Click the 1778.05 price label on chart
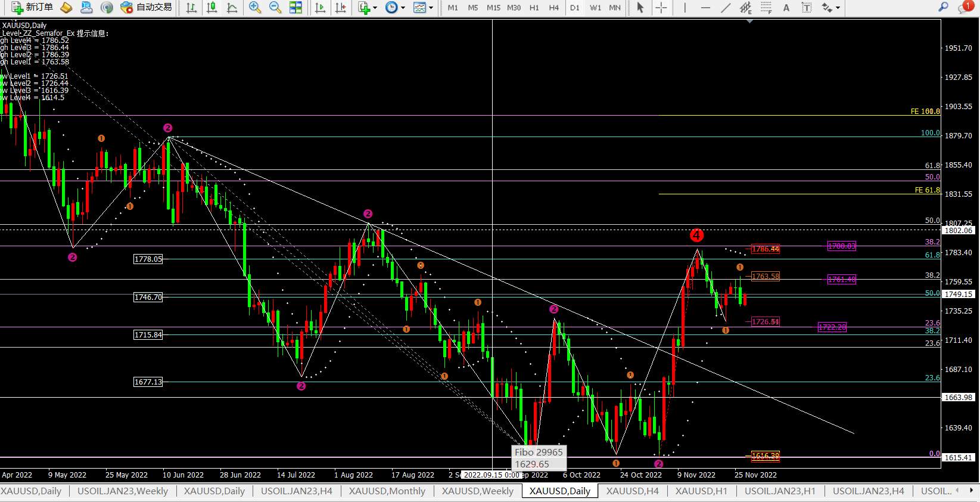This screenshot has height=502, width=980. click(148, 259)
